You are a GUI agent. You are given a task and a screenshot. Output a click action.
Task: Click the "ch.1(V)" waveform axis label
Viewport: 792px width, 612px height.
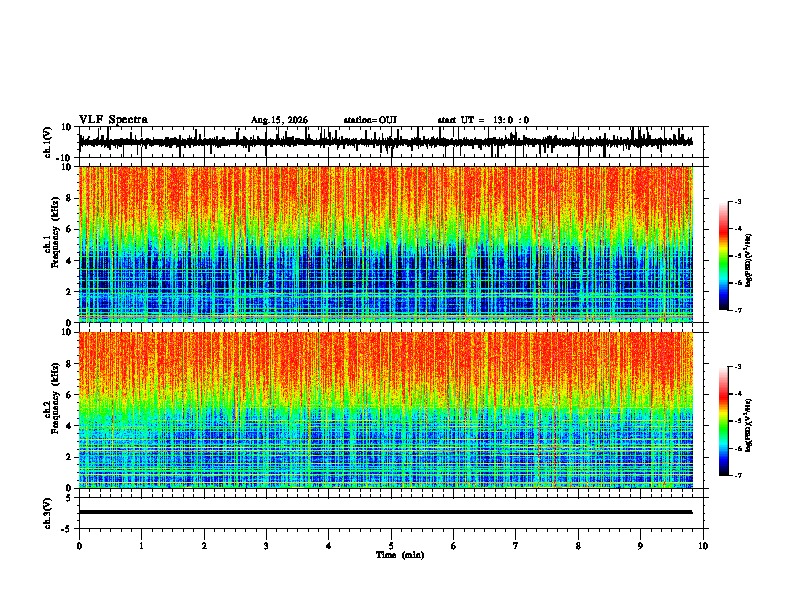[48, 142]
